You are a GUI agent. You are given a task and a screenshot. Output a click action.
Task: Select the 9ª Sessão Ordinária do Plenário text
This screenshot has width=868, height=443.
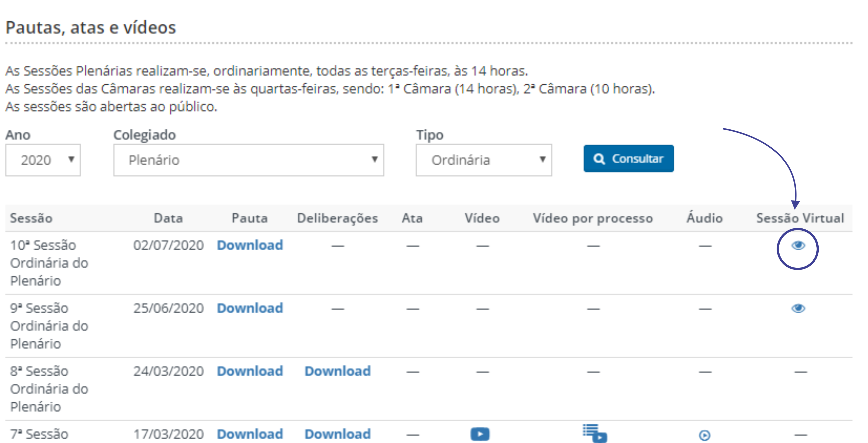pyautogui.click(x=49, y=326)
